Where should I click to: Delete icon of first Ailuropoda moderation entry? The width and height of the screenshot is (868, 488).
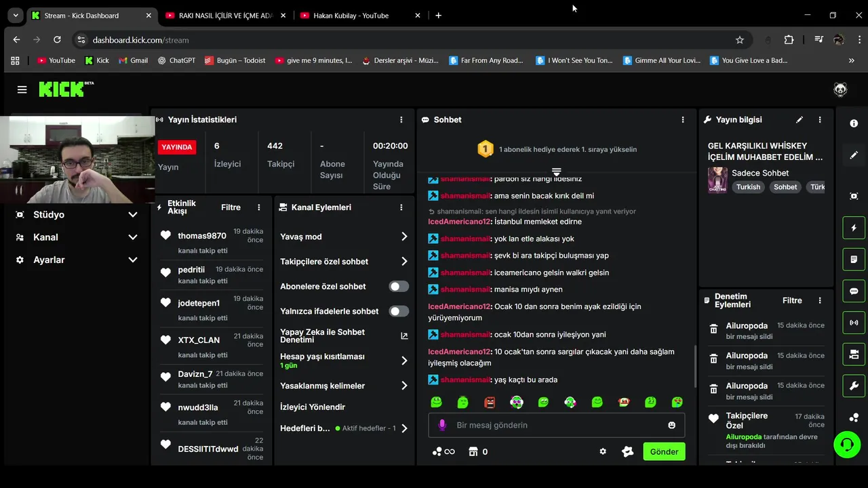713,329
